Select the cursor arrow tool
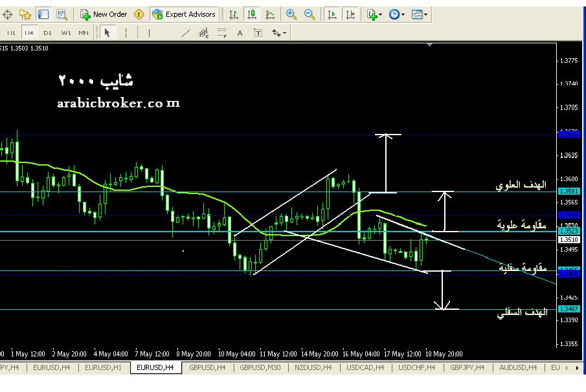This screenshot has height=392, width=586. 107,33
